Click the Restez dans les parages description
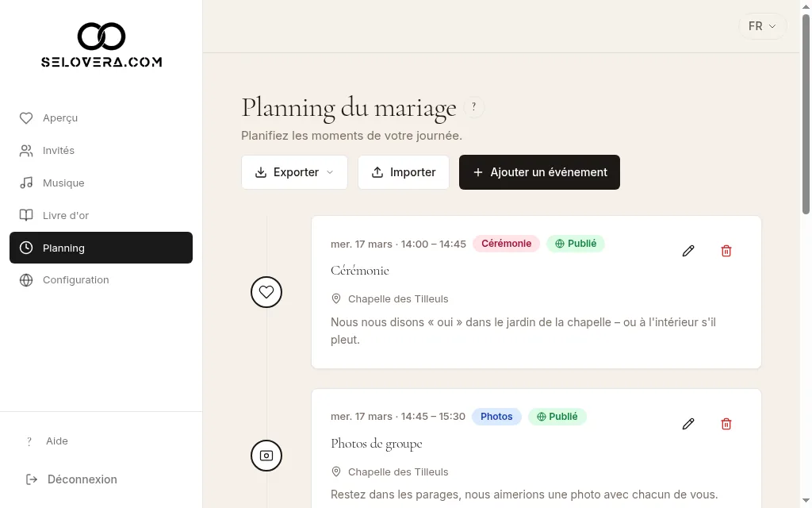The height and width of the screenshot is (508, 812). pos(524,495)
